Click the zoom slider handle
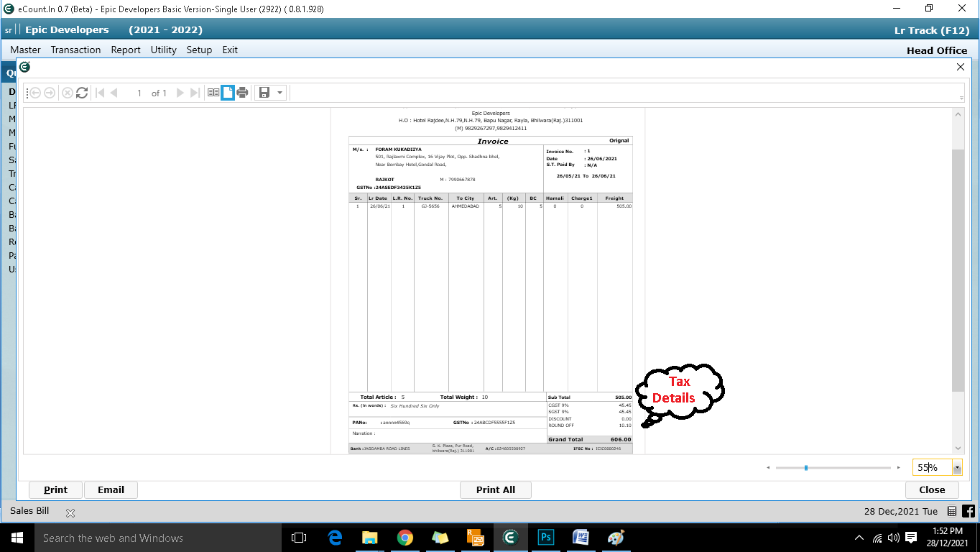Viewport: 980px width, 552px height. pyautogui.click(x=806, y=468)
